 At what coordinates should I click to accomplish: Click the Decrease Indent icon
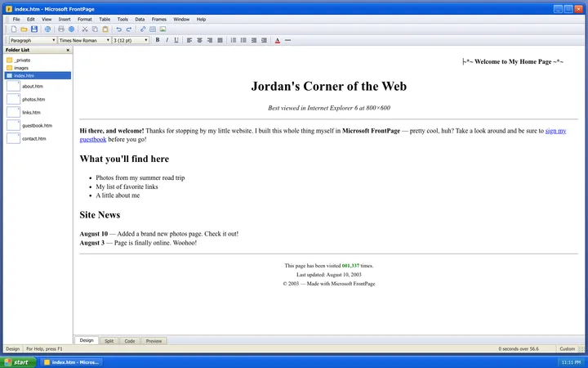point(254,40)
